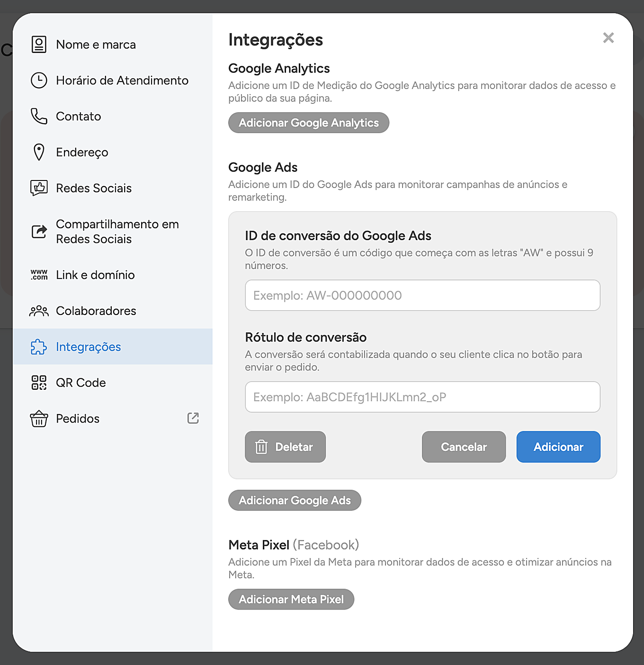This screenshot has height=665, width=644.
Task: Open the QR Code section
Action: click(x=113, y=383)
